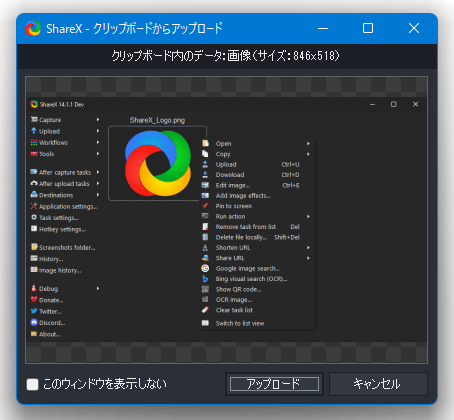Expand the Shorten URL submenu arrow
Screen dimensions: 454x420
[308, 248]
